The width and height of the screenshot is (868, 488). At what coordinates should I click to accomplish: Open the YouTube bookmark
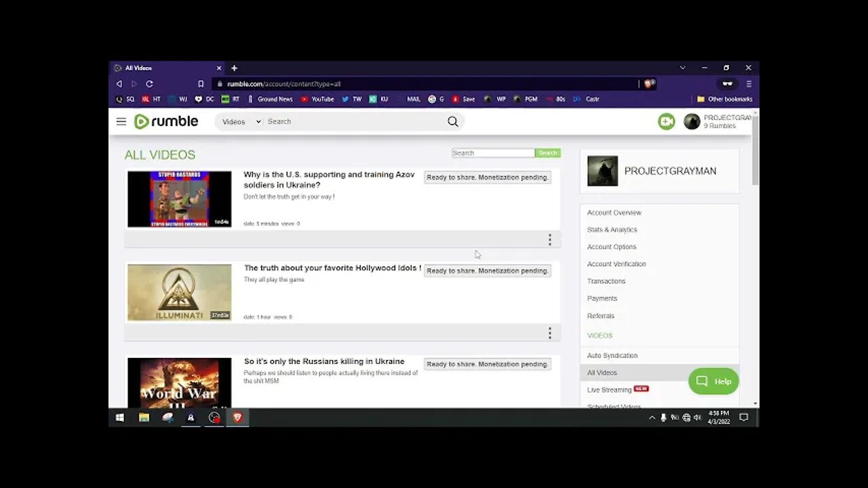[x=317, y=99]
